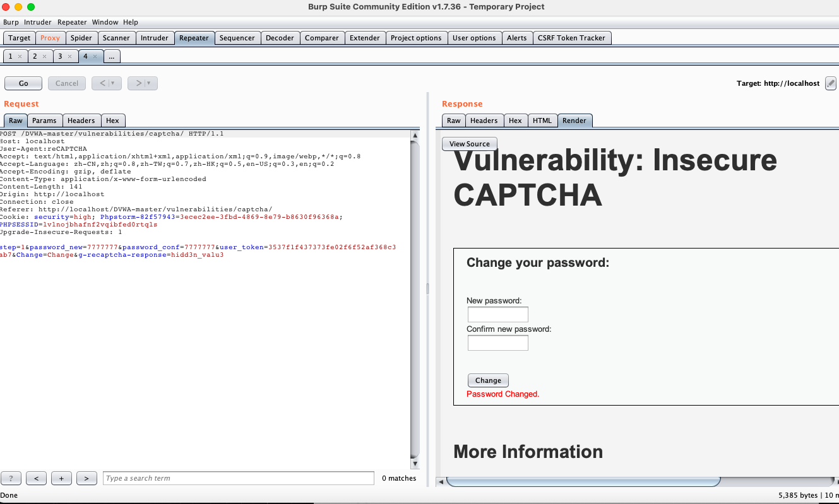Go forward to next request in history
839x504 pixels.
tap(138, 83)
